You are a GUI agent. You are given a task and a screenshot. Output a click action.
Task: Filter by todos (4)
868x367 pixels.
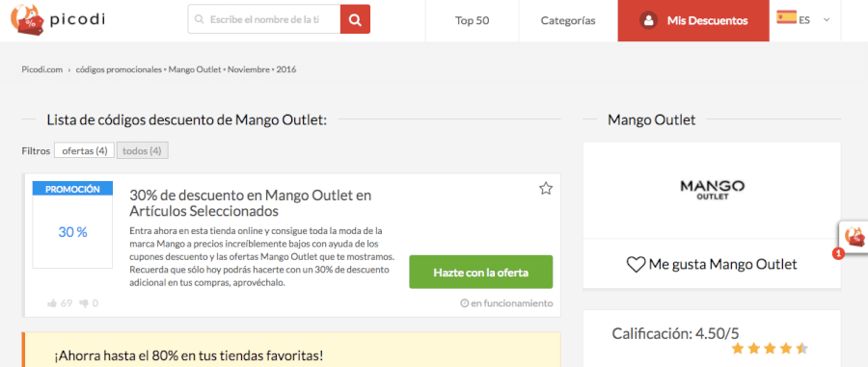click(x=143, y=150)
